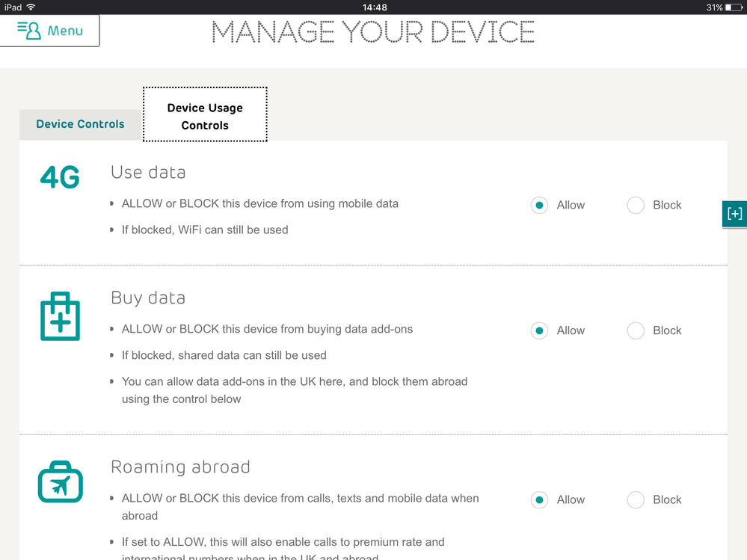Select Allow for Roaming abroad

coord(539,499)
